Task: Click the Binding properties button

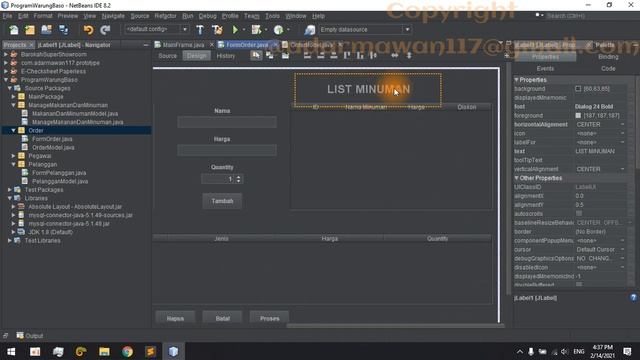Action: [608, 57]
